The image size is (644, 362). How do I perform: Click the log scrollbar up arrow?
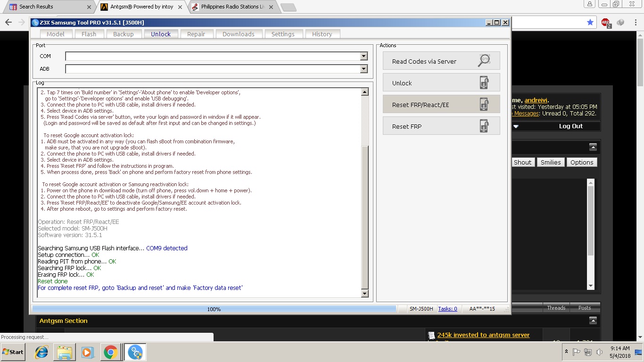coord(365,92)
